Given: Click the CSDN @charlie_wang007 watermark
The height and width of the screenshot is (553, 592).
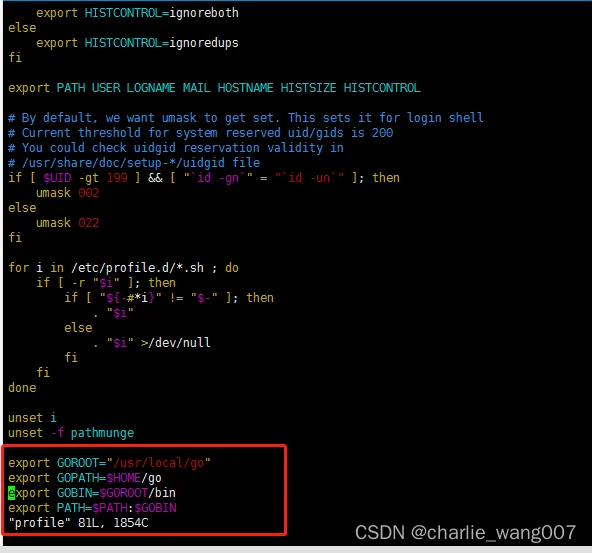Looking at the screenshot, I should click(x=465, y=532).
